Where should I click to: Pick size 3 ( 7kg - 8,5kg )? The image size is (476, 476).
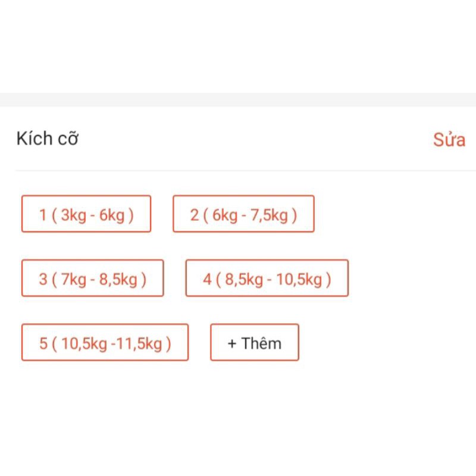[92, 278]
